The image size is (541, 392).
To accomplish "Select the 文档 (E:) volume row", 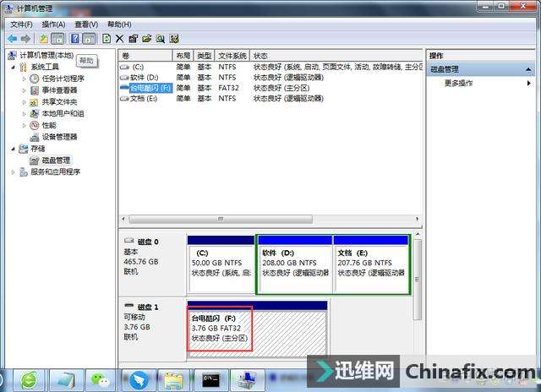I will click(270, 99).
